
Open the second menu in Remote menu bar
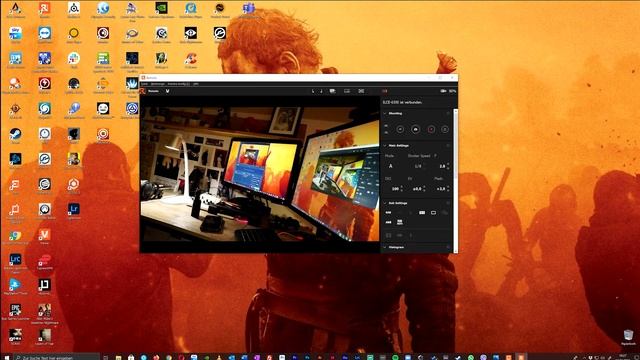[158, 84]
